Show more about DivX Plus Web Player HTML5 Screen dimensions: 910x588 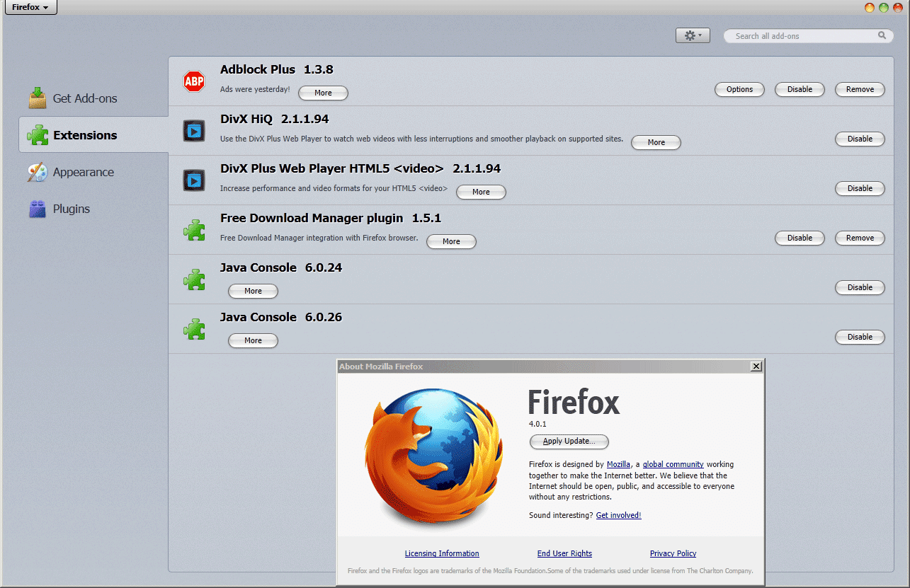(x=481, y=192)
